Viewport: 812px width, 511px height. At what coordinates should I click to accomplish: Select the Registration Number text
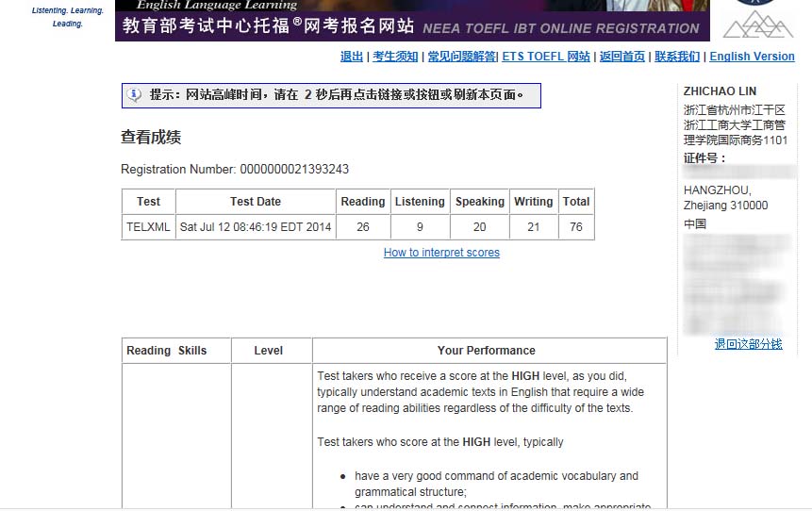point(235,170)
